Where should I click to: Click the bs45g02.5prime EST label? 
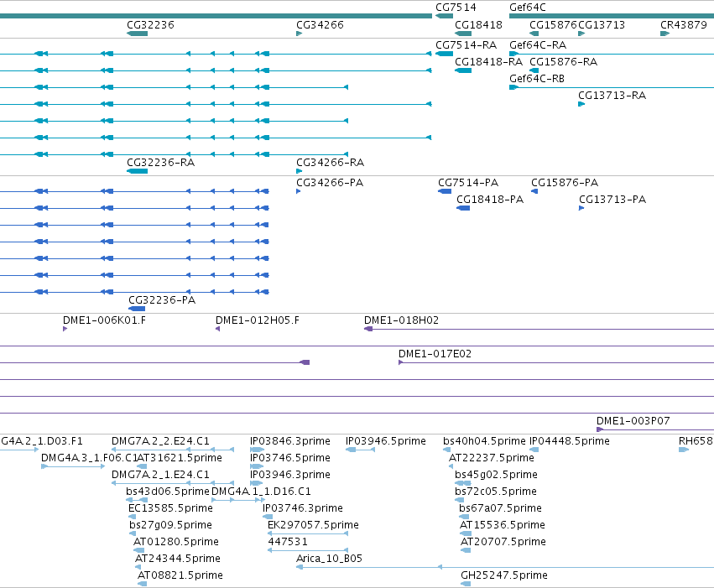[x=496, y=475]
